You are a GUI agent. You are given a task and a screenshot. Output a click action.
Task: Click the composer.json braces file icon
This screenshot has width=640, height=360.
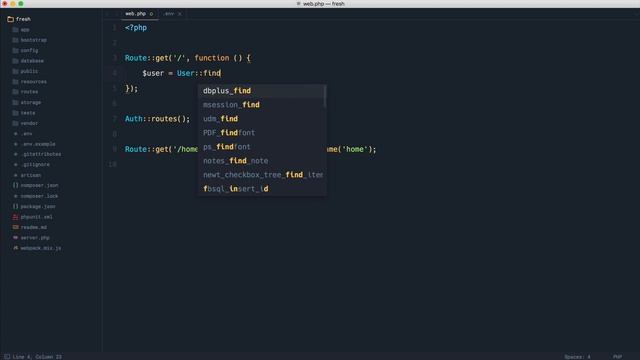pos(16,185)
